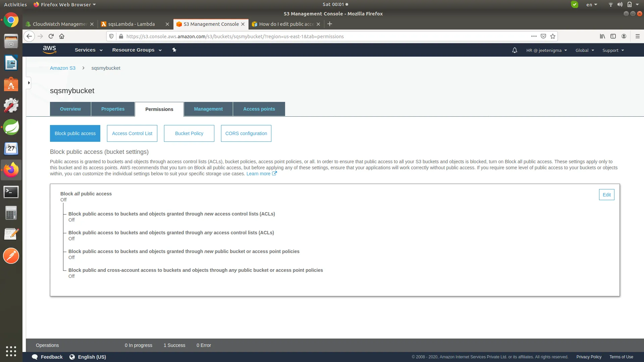
Task: Click the Save to Pocket icon
Action: [x=543, y=36]
